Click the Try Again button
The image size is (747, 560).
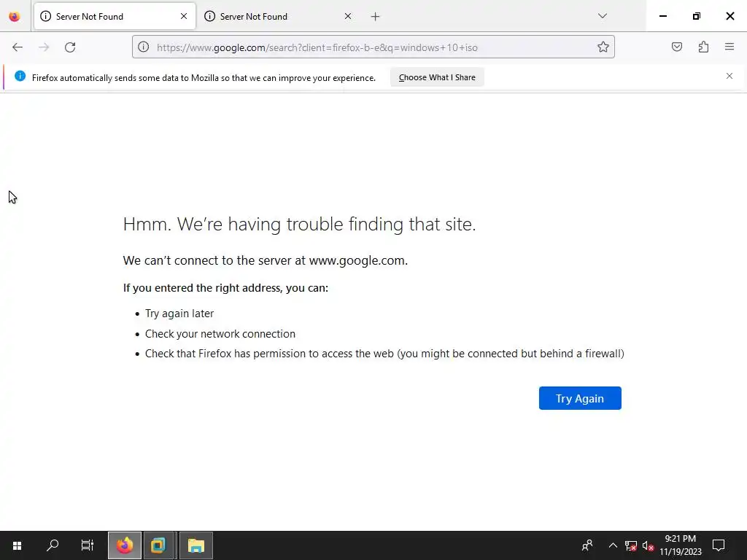580,398
